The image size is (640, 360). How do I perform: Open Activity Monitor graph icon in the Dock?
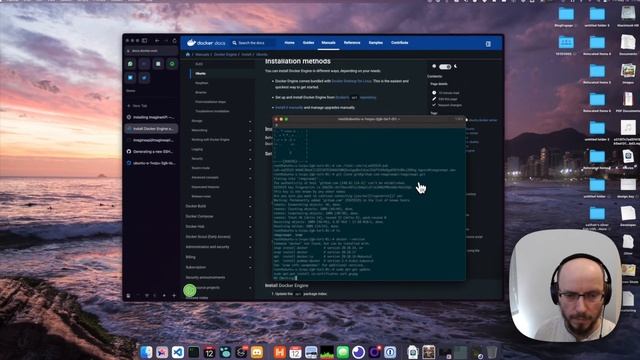pos(327,352)
